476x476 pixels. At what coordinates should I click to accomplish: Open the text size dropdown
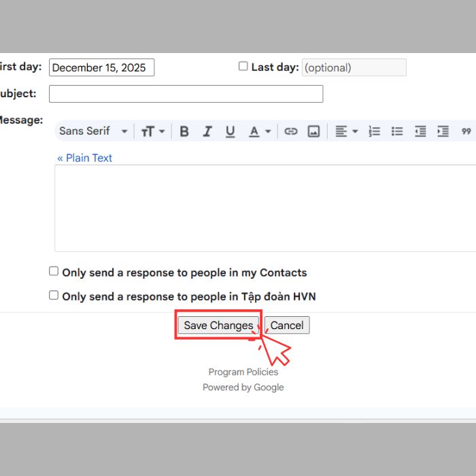point(153,131)
